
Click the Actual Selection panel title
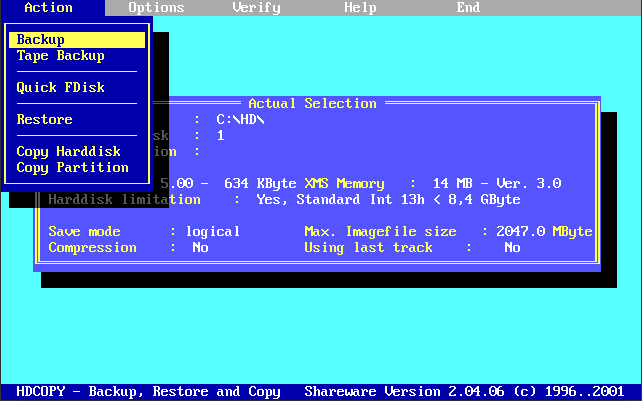(312, 104)
